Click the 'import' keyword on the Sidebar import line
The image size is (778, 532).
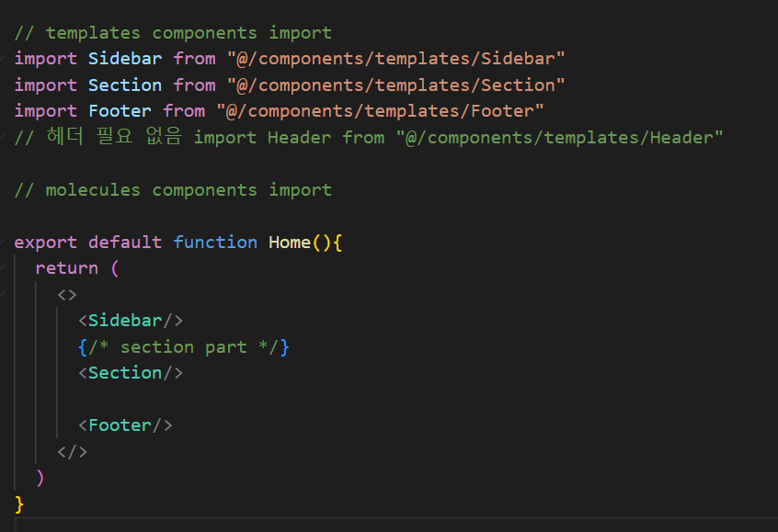[46, 59]
